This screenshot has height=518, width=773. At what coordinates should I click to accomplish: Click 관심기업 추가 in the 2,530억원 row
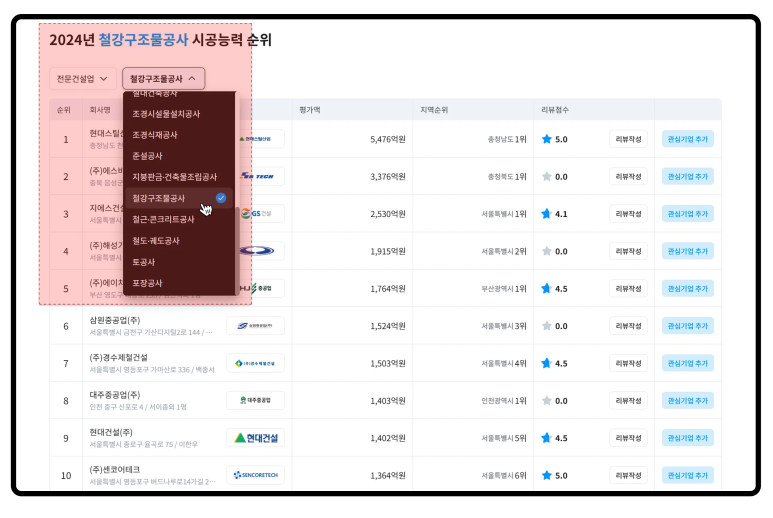coord(688,214)
